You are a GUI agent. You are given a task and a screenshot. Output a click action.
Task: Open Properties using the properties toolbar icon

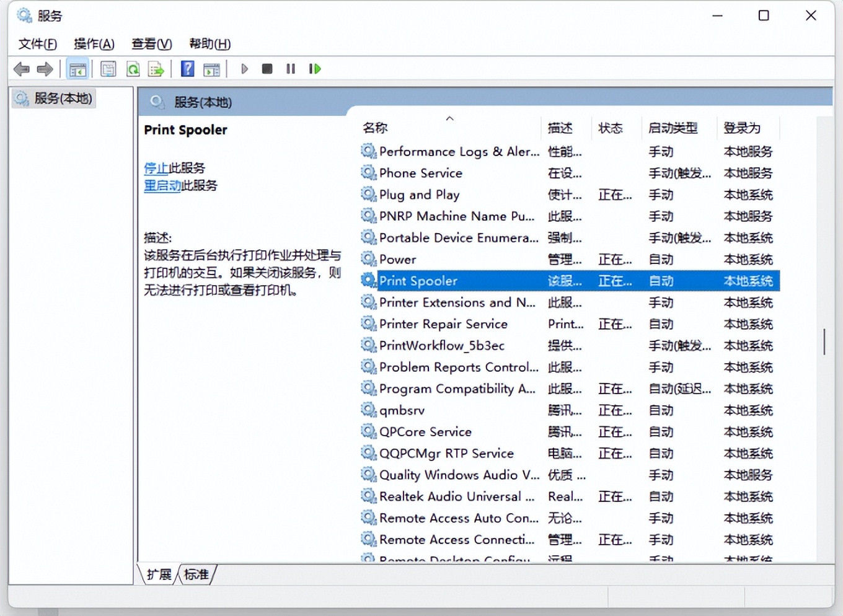tap(108, 68)
